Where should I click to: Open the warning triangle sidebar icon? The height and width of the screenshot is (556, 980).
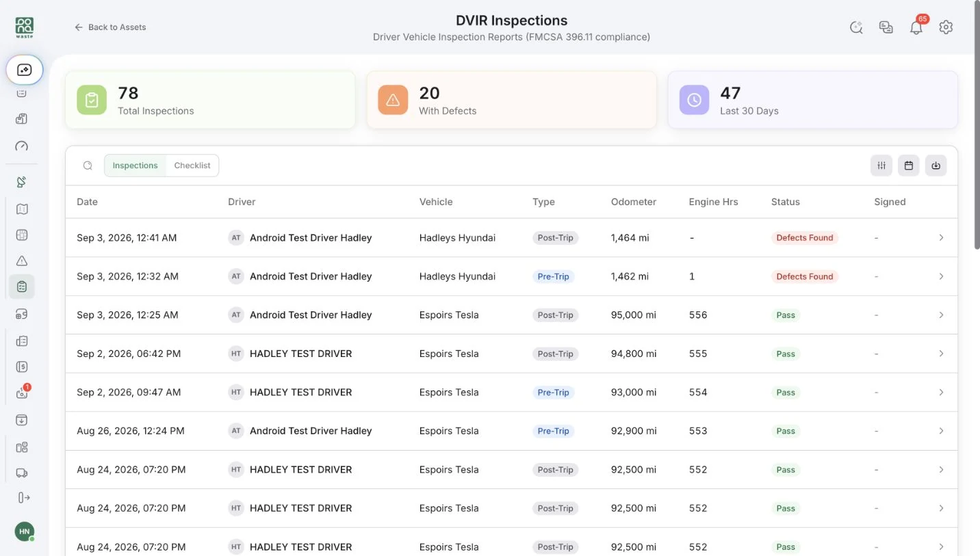pos(22,261)
